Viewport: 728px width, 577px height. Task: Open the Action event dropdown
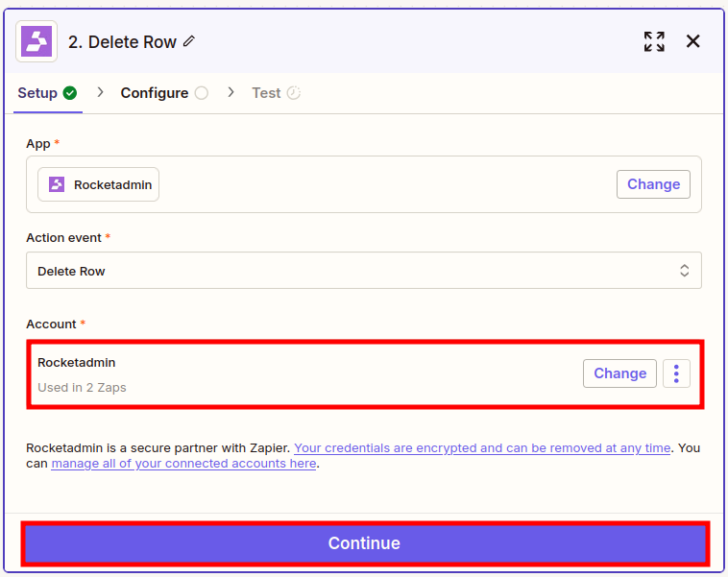point(363,271)
